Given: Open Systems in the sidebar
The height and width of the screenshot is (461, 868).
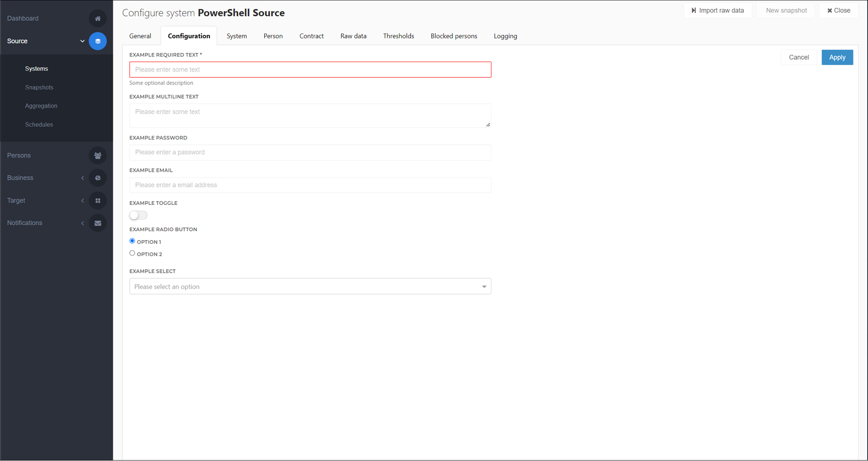Looking at the screenshot, I should tap(37, 69).
